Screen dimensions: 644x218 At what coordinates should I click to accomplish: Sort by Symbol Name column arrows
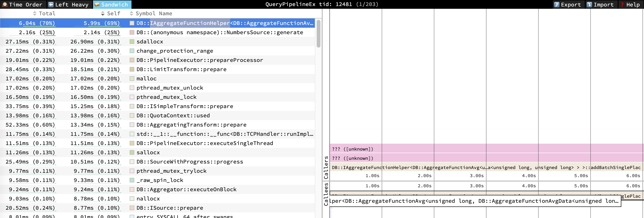pyautogui.click(x=131, y=13)
